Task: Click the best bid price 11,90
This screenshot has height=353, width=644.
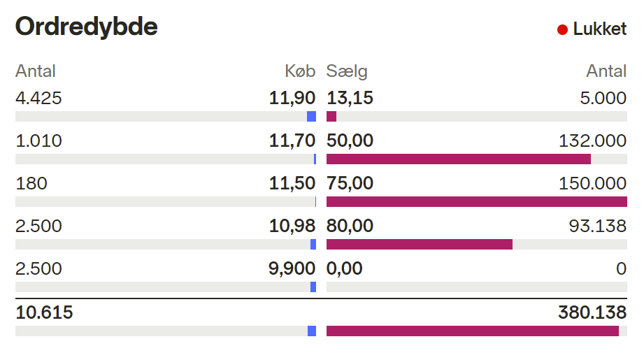Action: [x=292, y=98]
